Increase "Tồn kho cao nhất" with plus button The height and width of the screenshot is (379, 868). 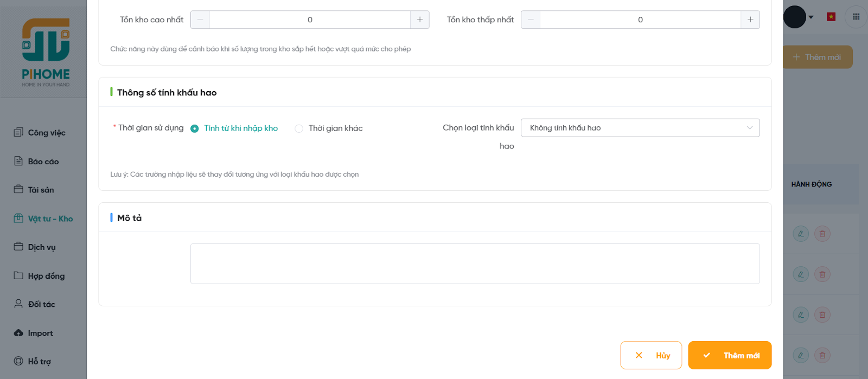pyautogui.click(x=420, y=20)
